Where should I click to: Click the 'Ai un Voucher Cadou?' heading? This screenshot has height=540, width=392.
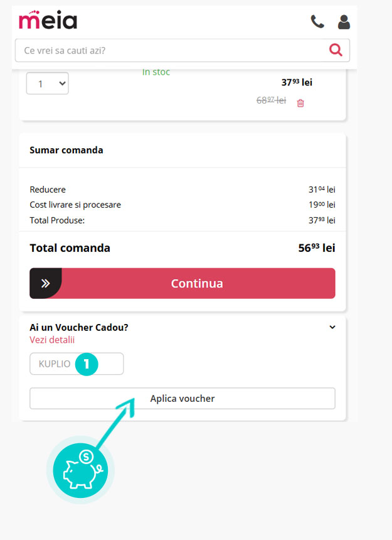[79, 327]
